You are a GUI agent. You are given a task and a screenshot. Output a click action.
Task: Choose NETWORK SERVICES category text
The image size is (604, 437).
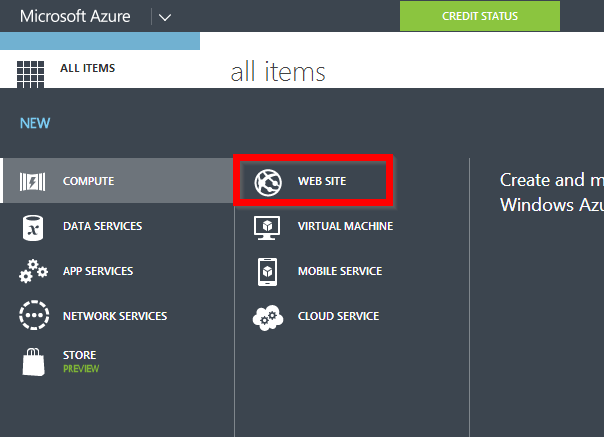coord(115,316)
